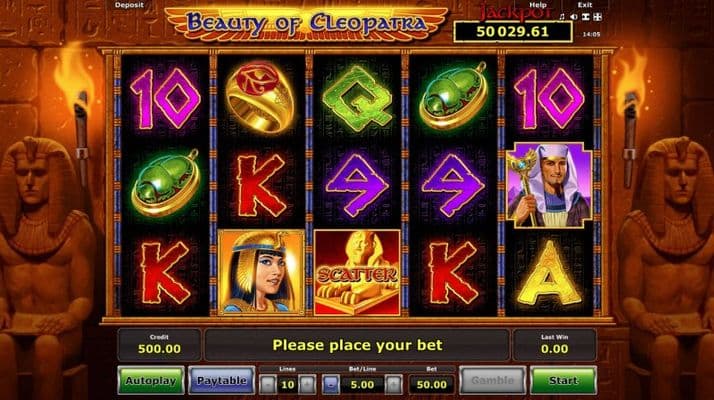Mute sound with the speaker icon

pyautogui.click(x=574, y=17)
